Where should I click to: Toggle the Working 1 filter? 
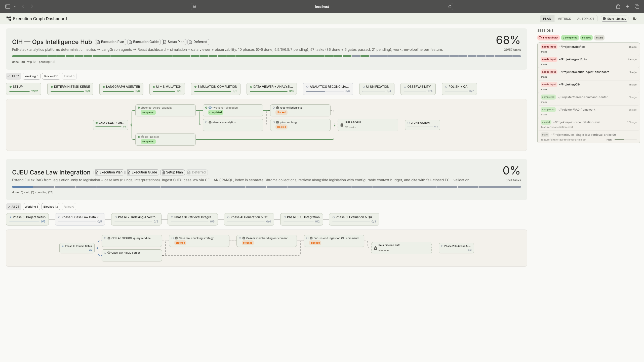(31, 207)
